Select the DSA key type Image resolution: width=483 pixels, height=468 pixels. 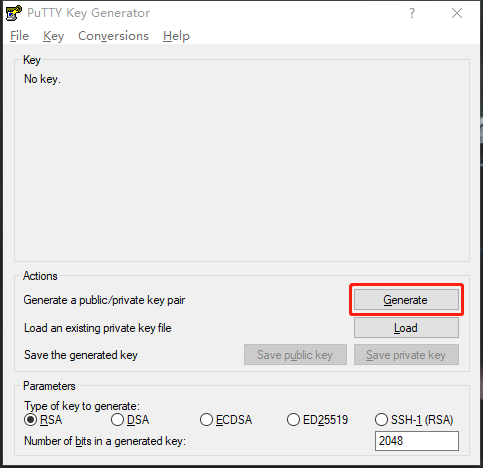[x=130, y=420]
